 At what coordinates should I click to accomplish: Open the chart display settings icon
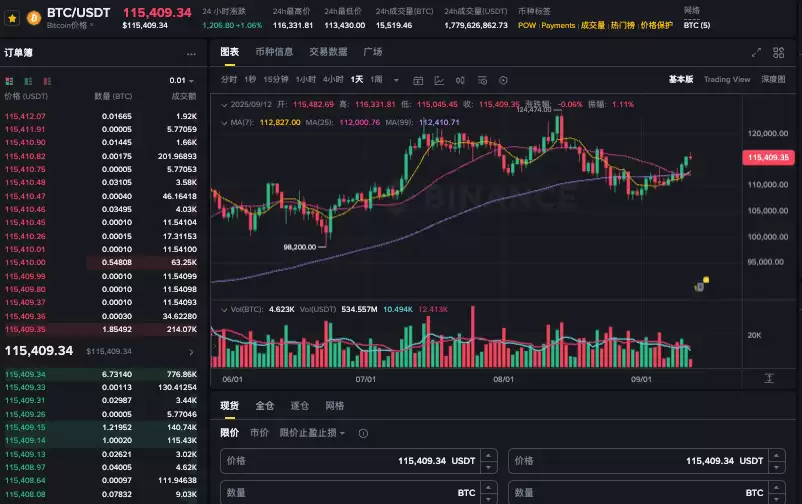pos(482,80)
